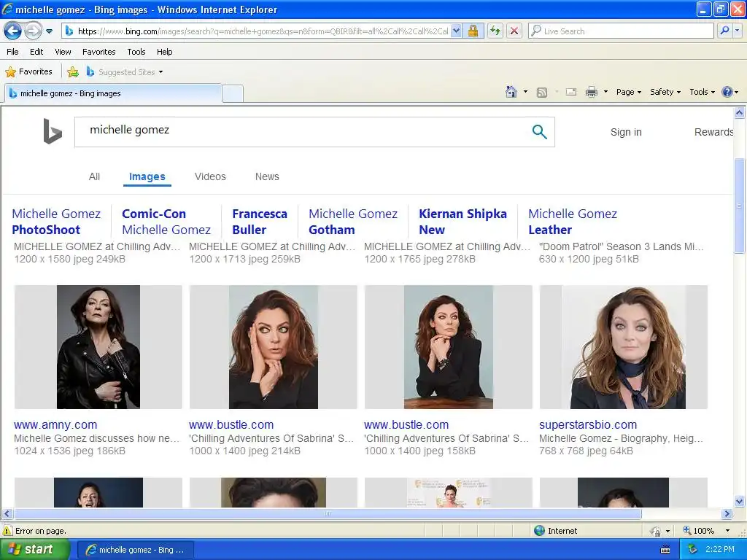Click the Read Mail icon
Screen dimensions: 747x560
click(x=570, y=92)
